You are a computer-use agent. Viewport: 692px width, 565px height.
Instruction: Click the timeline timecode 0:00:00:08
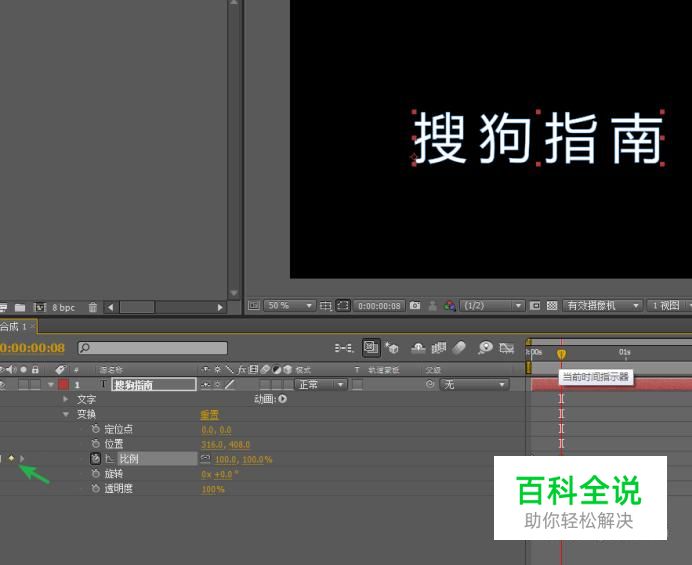click(x=33, y=348)
